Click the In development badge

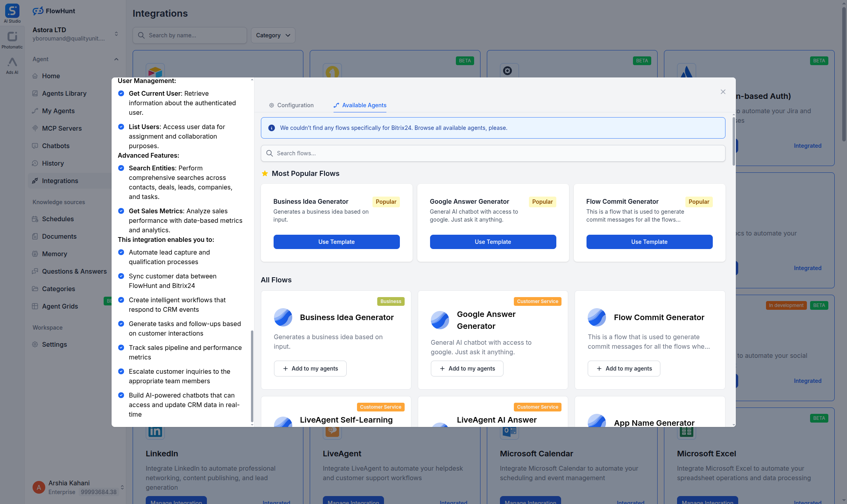coord(786,305)
